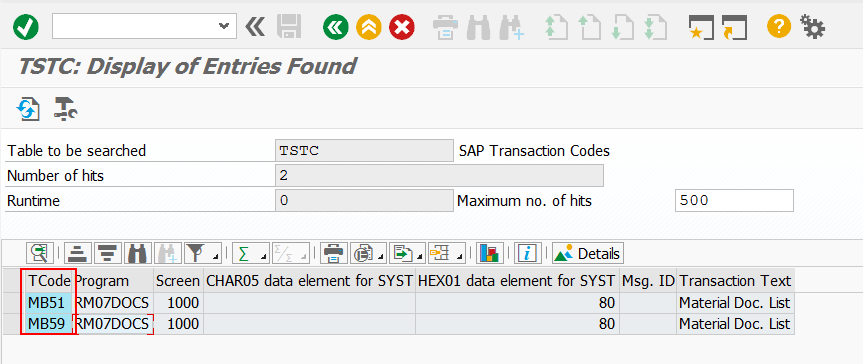Go to the Last Page icon
The height and width of the screenshot is (364, 863).
656,27
